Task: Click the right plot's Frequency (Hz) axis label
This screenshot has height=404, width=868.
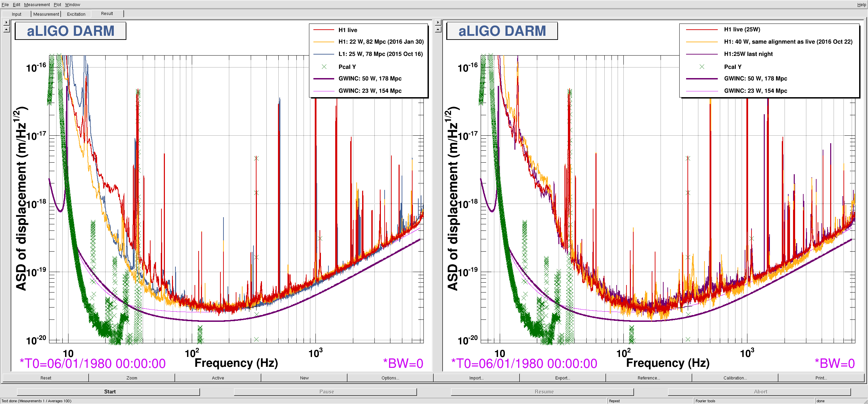Action: click(x=668, y=363)
